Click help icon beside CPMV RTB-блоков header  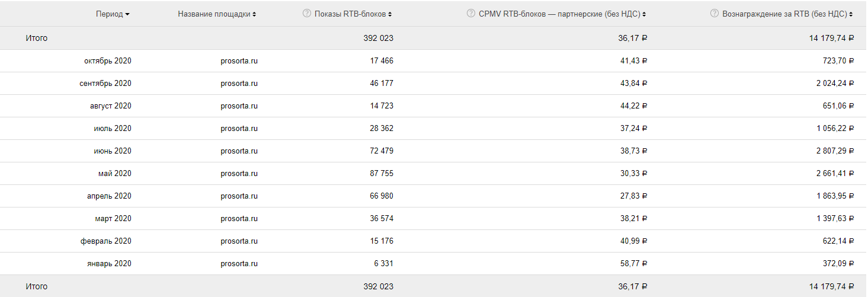coord(470,13)
